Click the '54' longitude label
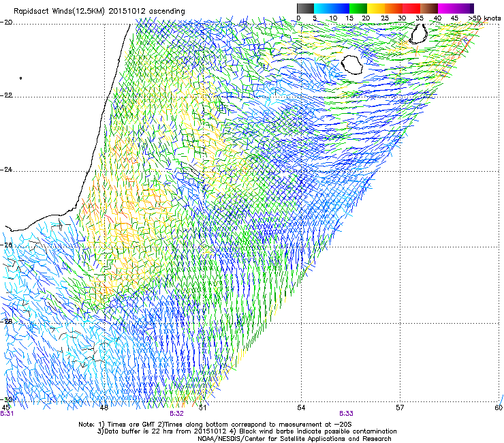 301,408
